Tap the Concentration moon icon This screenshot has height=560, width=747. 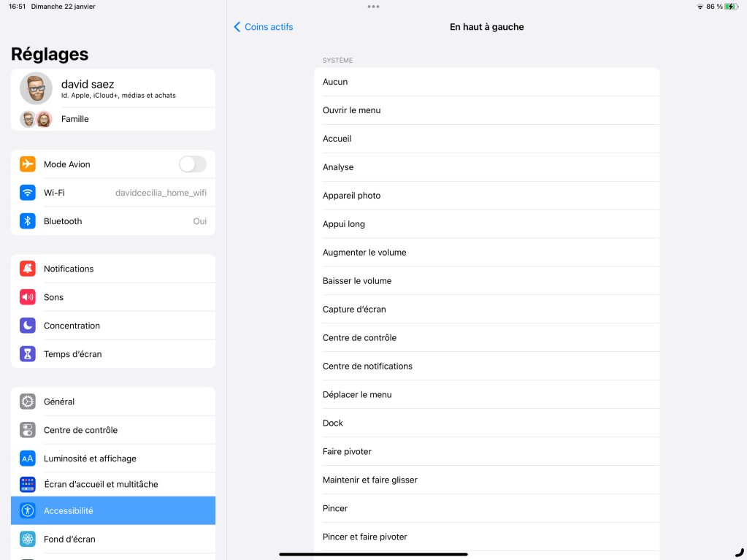click(x=28, y=326)
